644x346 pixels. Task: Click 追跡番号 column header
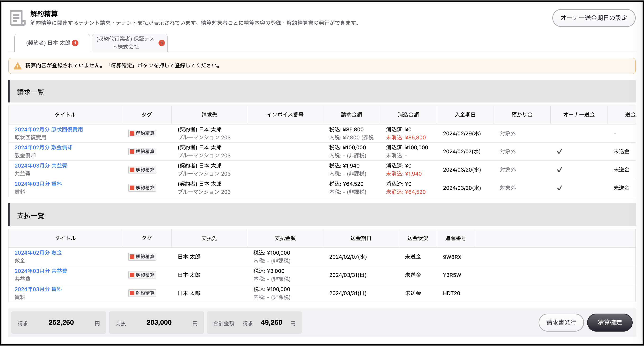(455, 238)
